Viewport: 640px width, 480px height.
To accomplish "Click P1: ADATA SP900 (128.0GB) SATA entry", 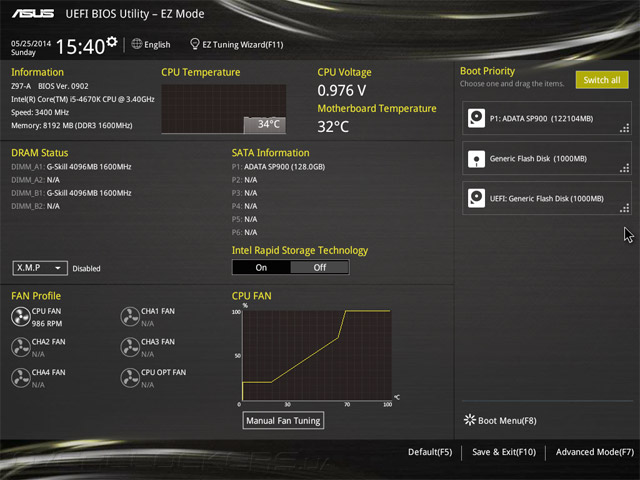I will click(278, 167).
